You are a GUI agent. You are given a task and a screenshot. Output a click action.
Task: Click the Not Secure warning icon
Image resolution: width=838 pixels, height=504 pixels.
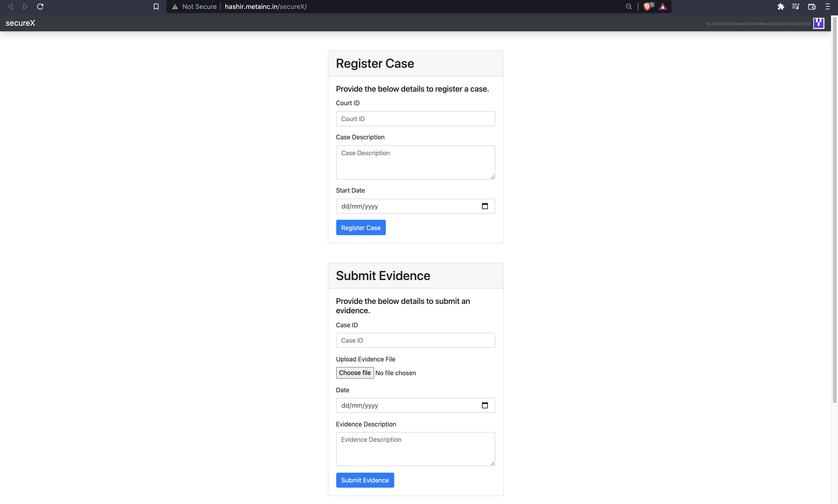tap(175, 7)
